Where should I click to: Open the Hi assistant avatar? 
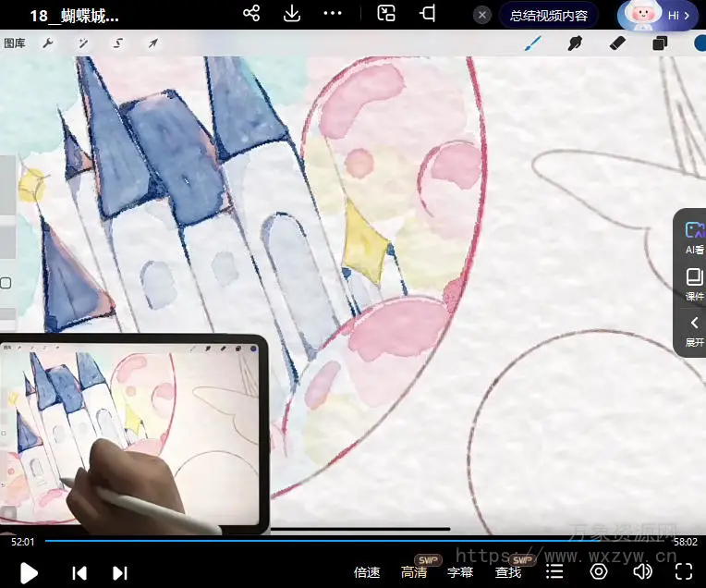pos(657,16)
